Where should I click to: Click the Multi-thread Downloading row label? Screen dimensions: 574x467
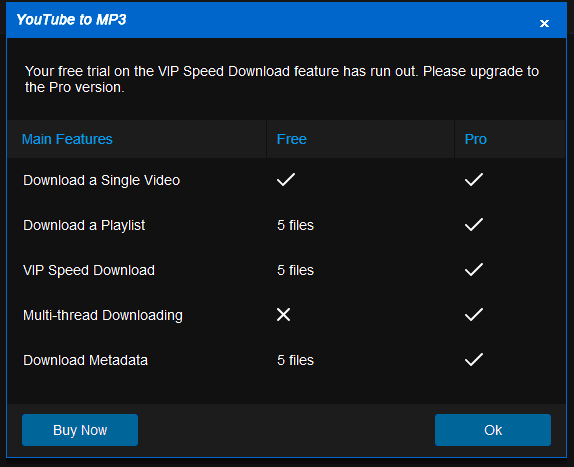coord(102,315)
